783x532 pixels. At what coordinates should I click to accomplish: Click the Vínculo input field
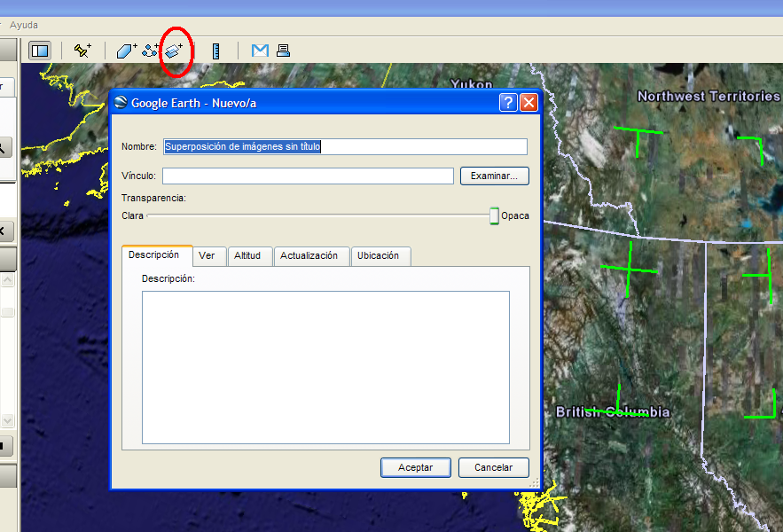click(x=308, y=176)
